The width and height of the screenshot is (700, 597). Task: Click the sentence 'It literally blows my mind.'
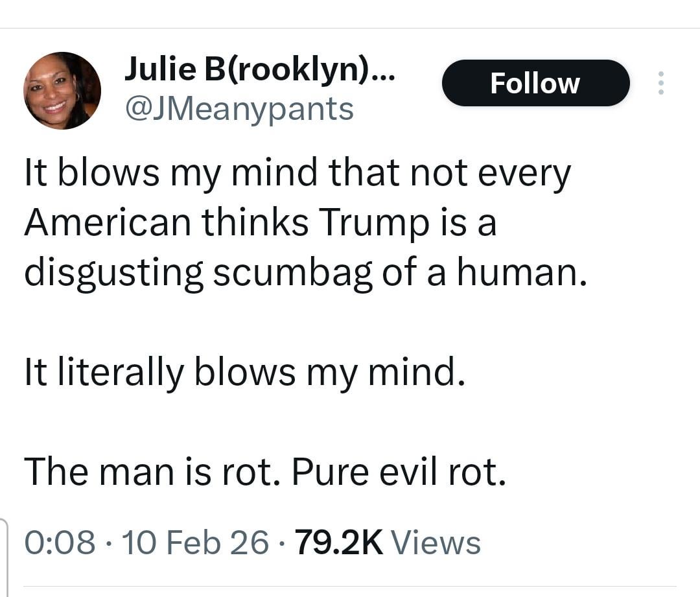(244, 373)
